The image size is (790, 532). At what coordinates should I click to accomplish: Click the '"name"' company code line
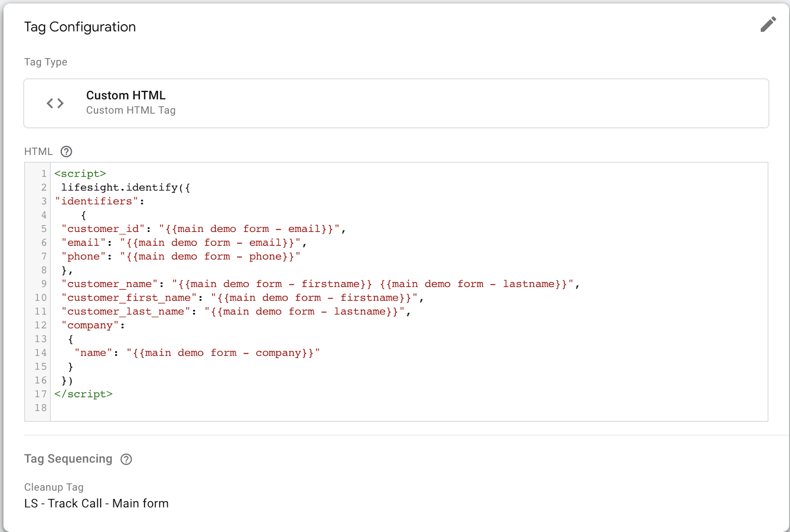[197, 353]
